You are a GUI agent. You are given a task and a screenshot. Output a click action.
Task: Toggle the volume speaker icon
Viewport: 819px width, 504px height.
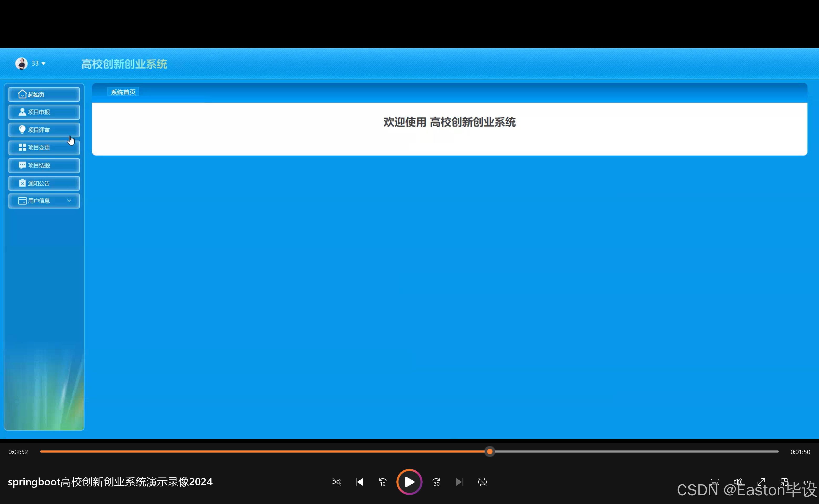click(738, 482)
